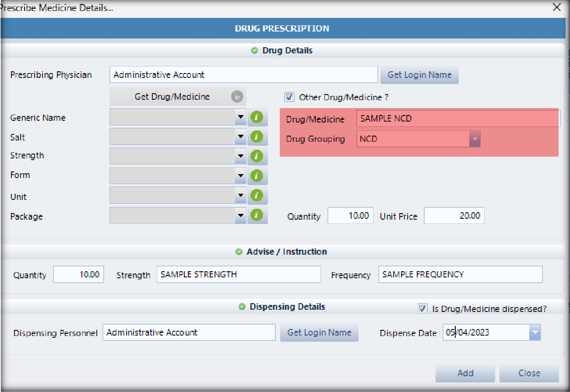The height and width of the screenshot is (392, 570).
Task: Click the Drug/Medicine text field
Action: pyautogui.click(x=457, y=119)
